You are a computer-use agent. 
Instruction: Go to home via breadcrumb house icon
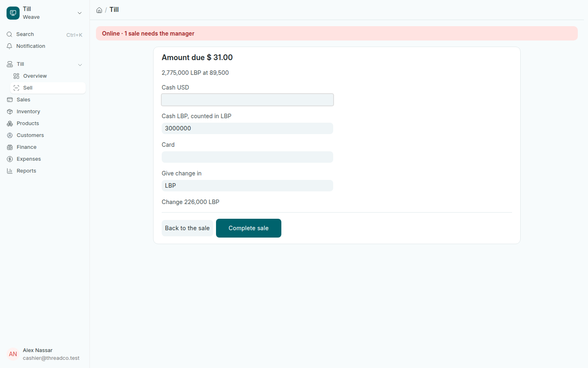(x=99, y=10)
